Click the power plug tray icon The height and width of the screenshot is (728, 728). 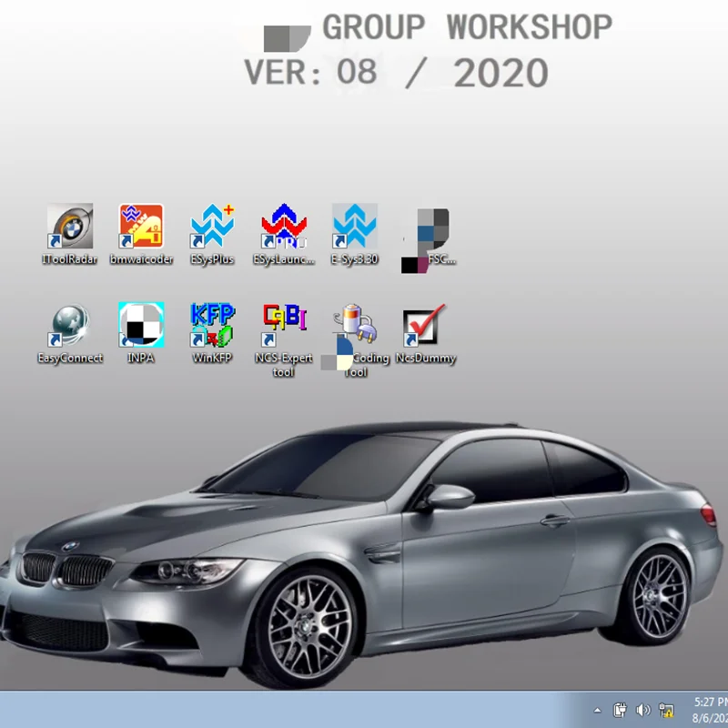620,710
